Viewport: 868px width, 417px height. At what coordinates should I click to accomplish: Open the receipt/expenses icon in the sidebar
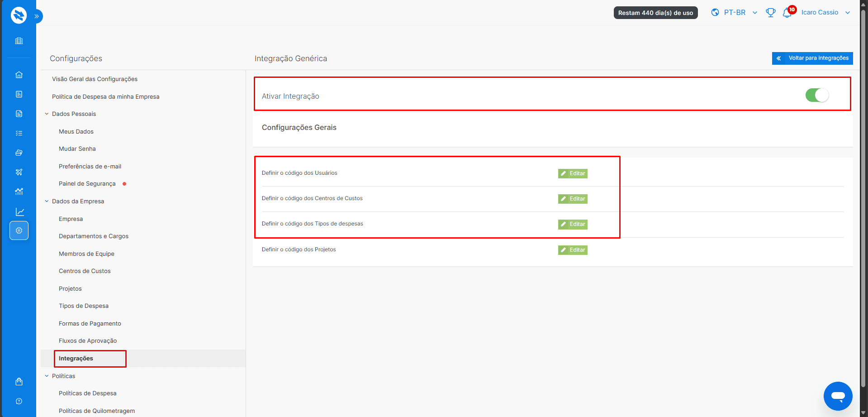pos(19,94)
